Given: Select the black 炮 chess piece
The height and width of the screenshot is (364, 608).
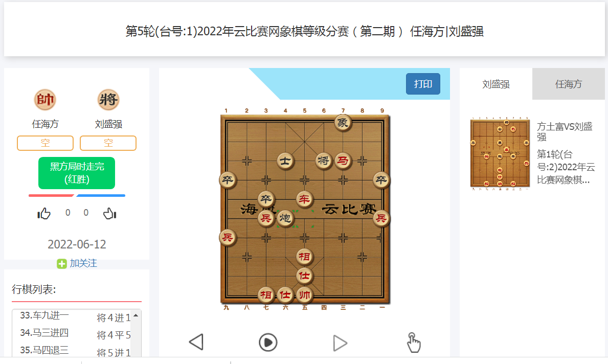Looking at the screenshot, I should (285, 218).
